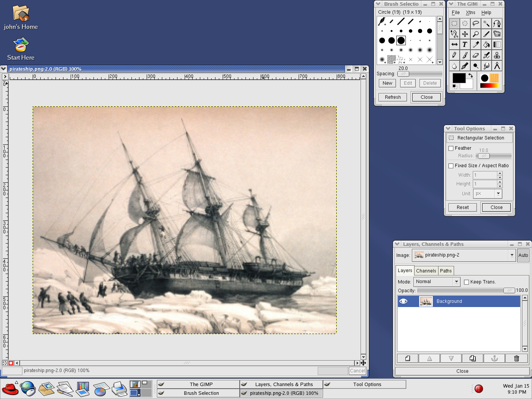532x399 pixels.
Task: Select the Fuzzy Select magic wand tool
Action: (x=486, y=24)
